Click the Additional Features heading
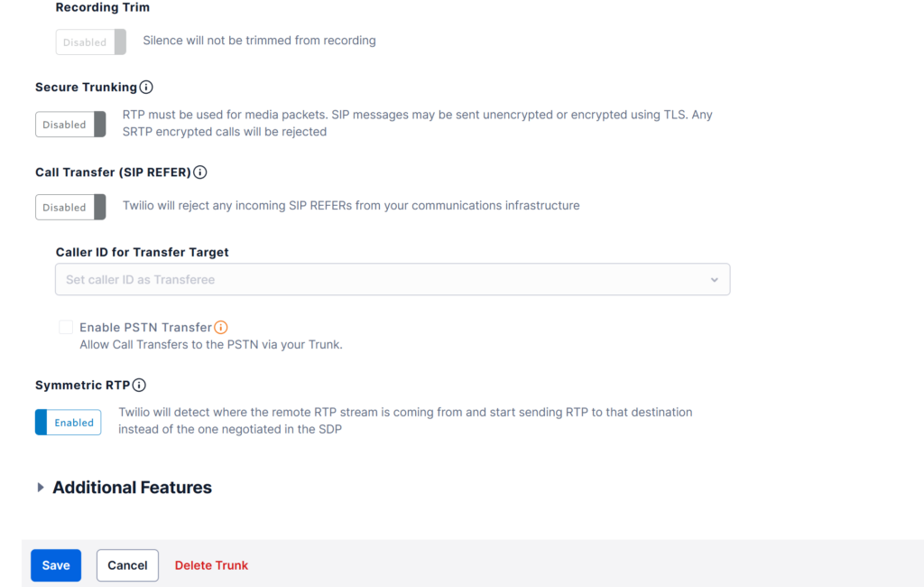924x587 pixels. click(132, 488)
